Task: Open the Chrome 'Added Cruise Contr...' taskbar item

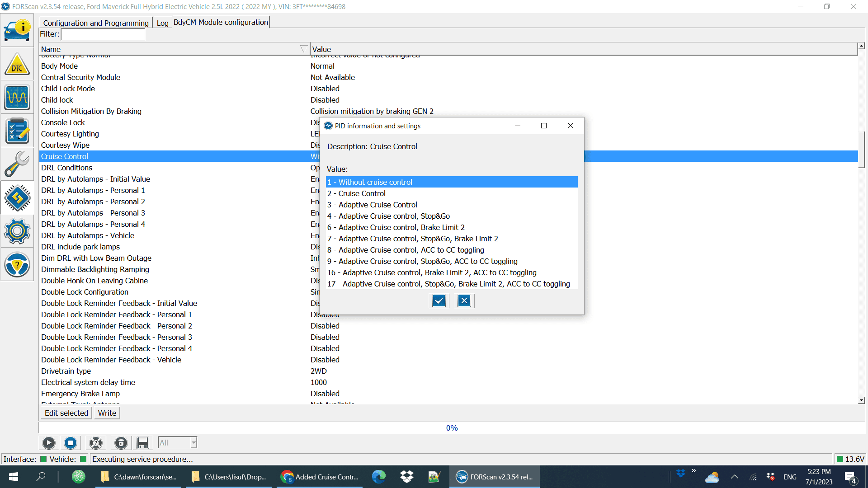Action: tap(320, 477)
